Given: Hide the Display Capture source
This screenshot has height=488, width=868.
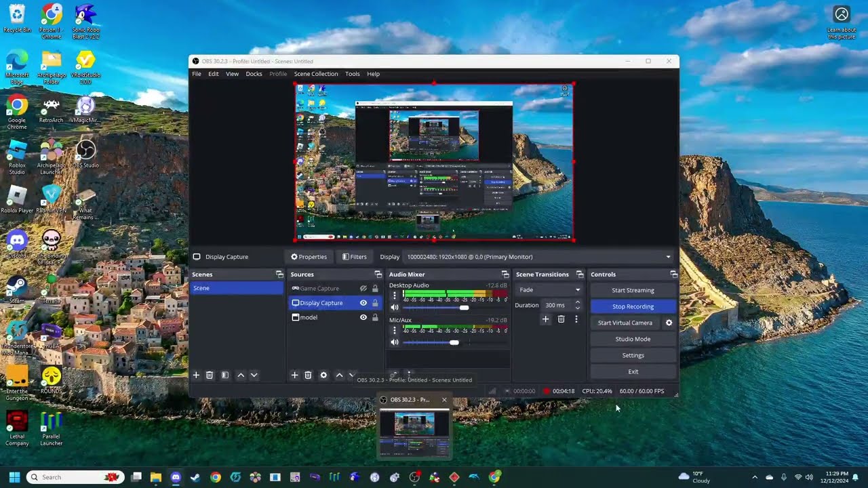Looking at the screenshot, I should (x=363, y=303).
